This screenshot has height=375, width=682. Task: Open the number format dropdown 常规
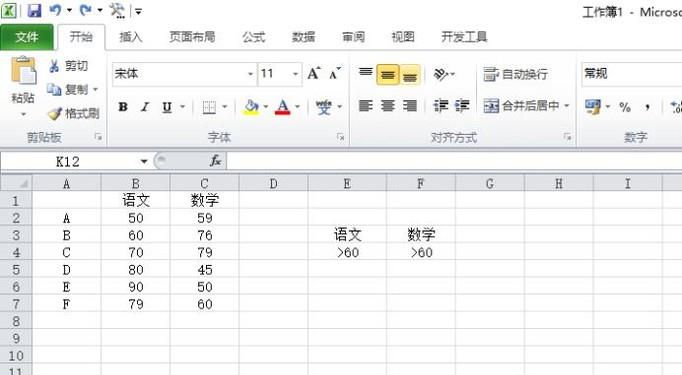(632, 74)
